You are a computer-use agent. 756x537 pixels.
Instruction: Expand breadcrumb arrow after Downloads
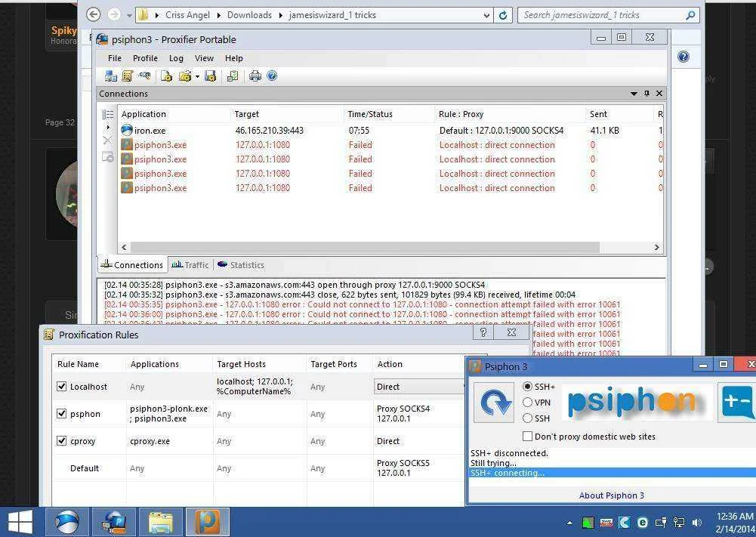click(x=280, y=15)
